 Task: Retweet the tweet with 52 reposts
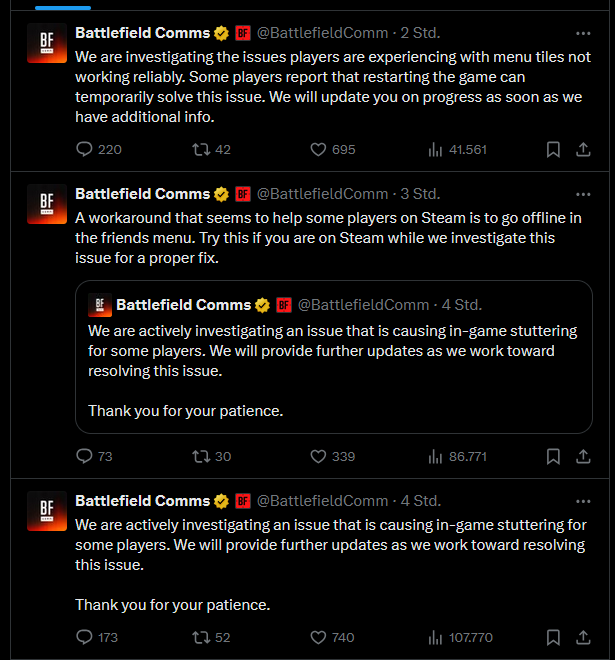(201, 637)
